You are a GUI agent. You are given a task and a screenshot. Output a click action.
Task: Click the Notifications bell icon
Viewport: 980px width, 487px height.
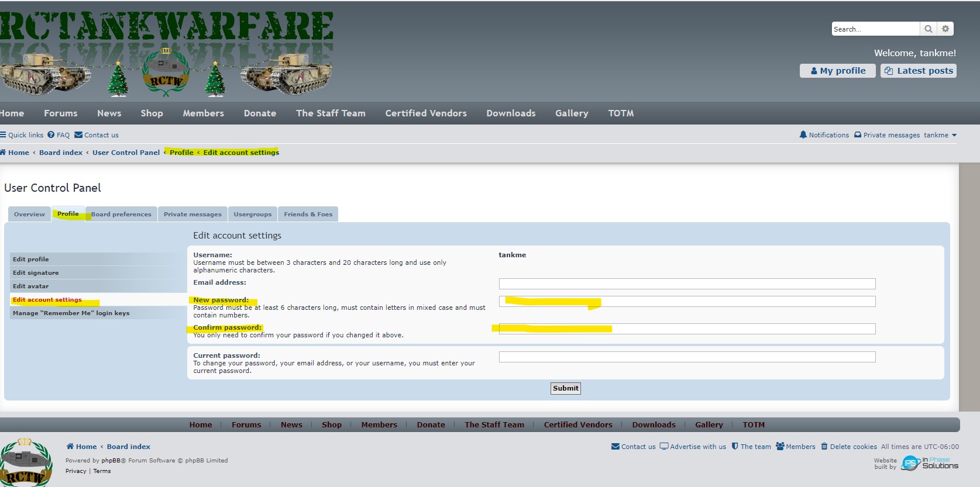tap(803, 135)
